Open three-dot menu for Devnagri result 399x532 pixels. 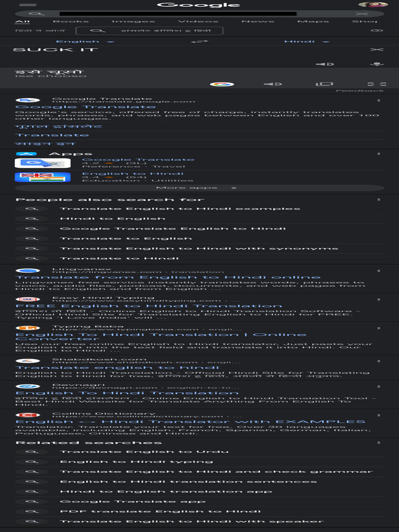pyautogui.click(x=379, y=387)
